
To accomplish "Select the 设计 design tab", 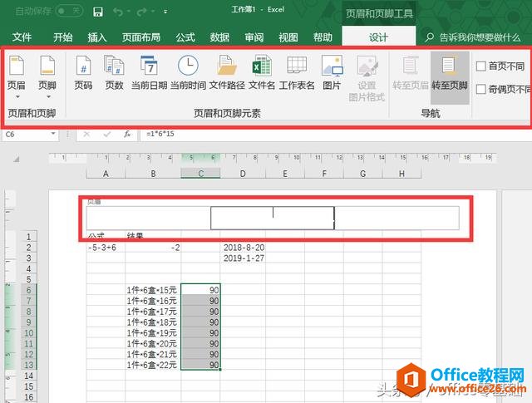I will [379, 37].
